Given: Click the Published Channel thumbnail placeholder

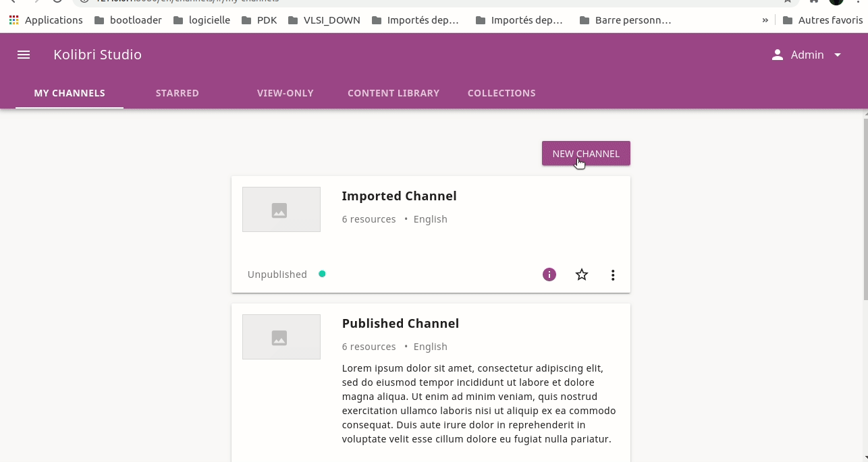Looking at the screenshot, I should click(x=281, y=337).
